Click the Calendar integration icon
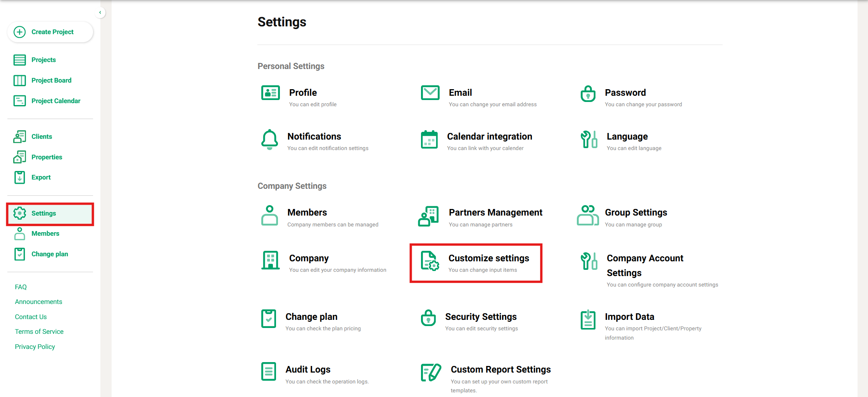This screenshot has height=397, width=868. point(429,140)
